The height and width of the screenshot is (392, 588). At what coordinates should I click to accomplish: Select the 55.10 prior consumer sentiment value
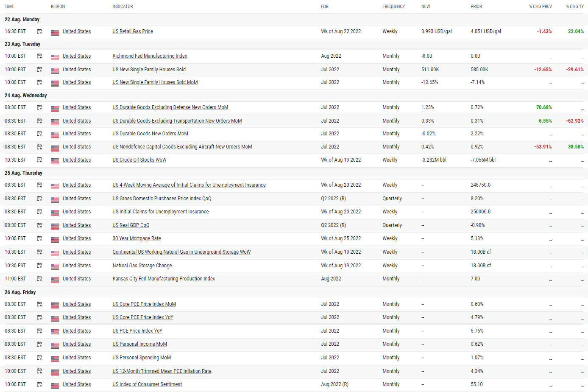(477, 384)
